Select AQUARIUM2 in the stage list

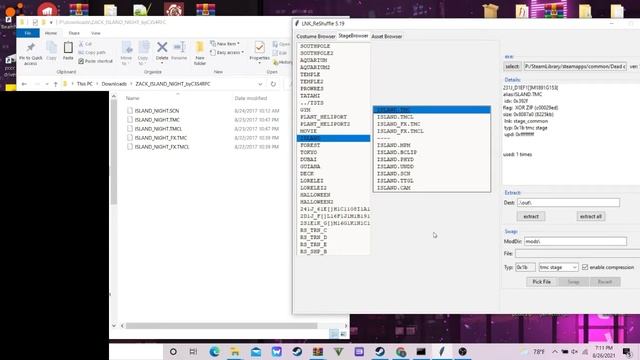tap(315, 67)
